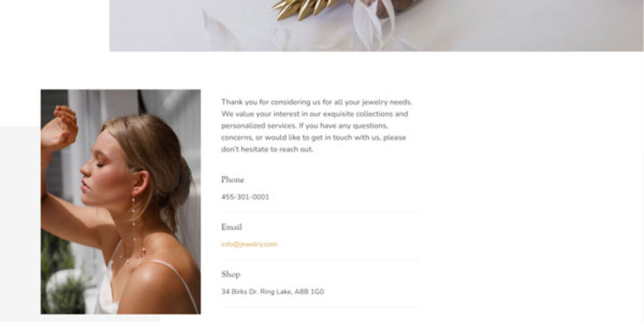Click the phone number 455-301-0001
Image resolution: width=644 pixels, height=322 pixels.
pyautogui.click(x=245, y=197)
